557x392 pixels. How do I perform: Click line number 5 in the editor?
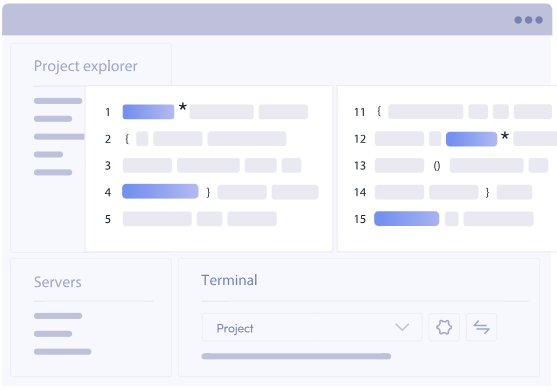click(x=108, y=219)
